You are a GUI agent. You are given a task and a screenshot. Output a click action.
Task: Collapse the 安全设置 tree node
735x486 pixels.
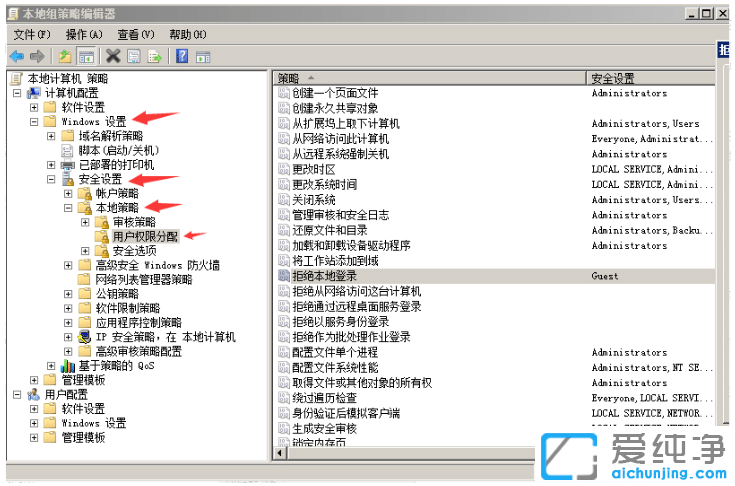tap(52, 179)
